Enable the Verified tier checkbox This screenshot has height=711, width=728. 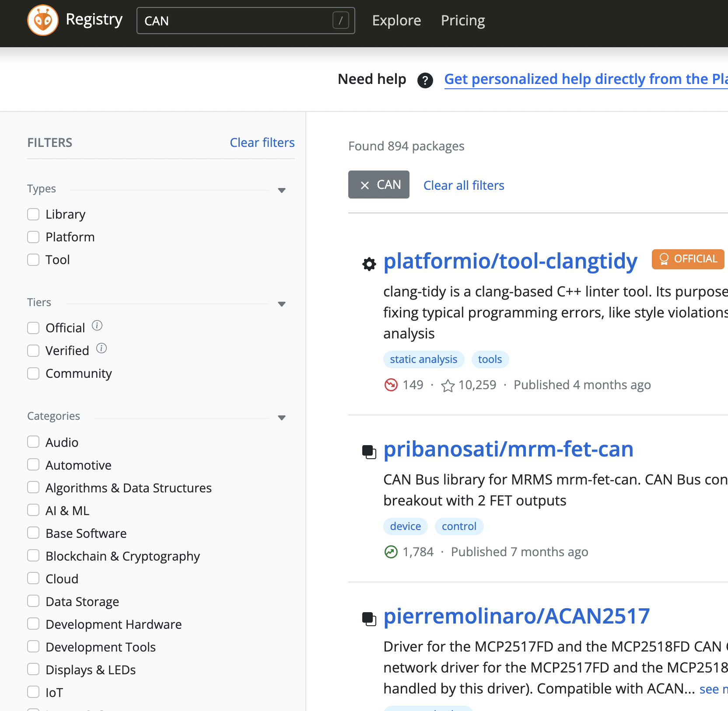point(33,351)
